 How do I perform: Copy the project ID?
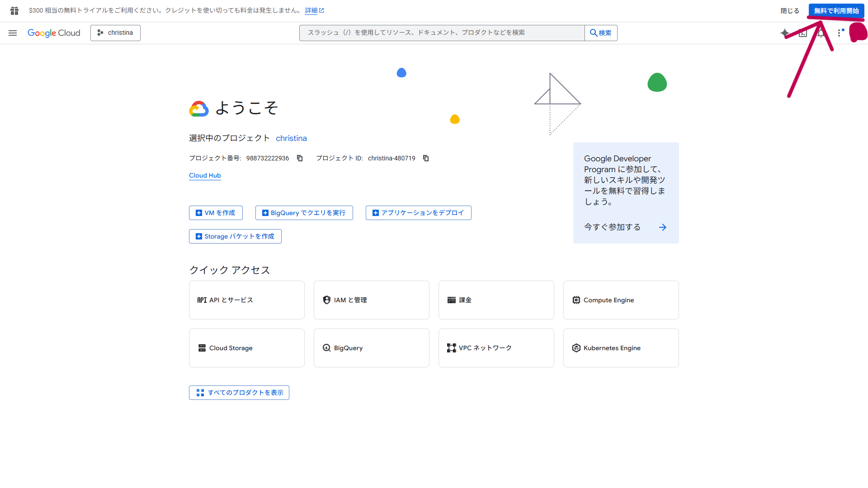tap(426, 158)
